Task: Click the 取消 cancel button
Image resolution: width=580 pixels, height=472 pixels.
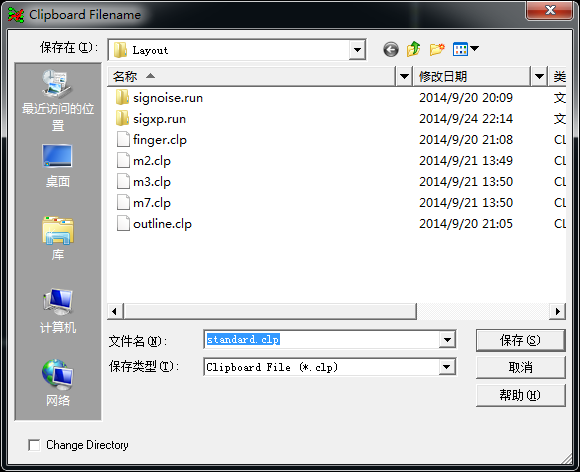Action: click(520, 367)
